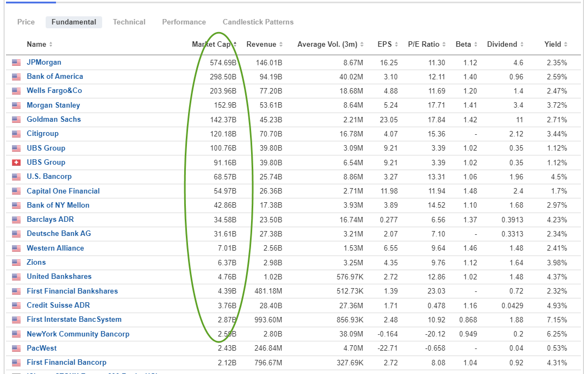The width and height of the screenshot is (588, 374).
Task: Click the US flag beside Credit Suisse ADR
Action: pos(16,306)
